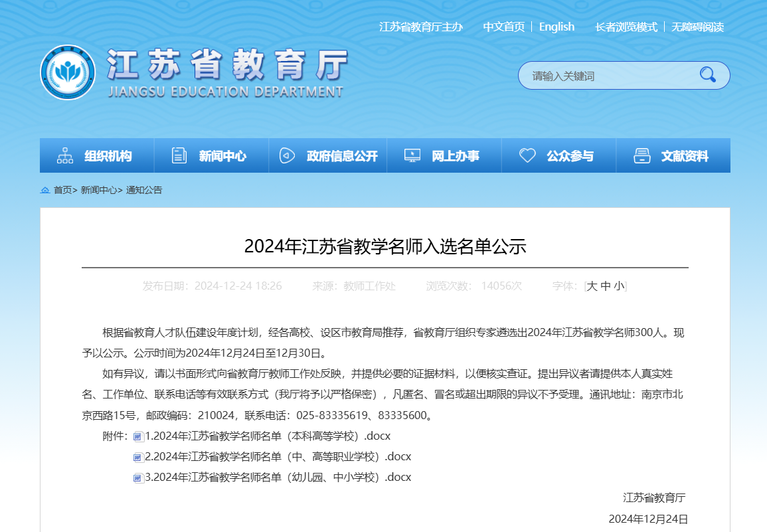The image size is (767, 532).
Task: Click the magnifying glass search icon
Action: tap(707, 75)
